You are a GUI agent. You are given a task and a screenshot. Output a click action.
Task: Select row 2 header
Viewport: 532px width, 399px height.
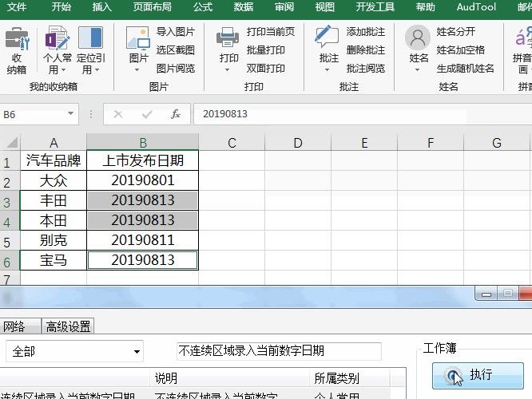point(10,181)
